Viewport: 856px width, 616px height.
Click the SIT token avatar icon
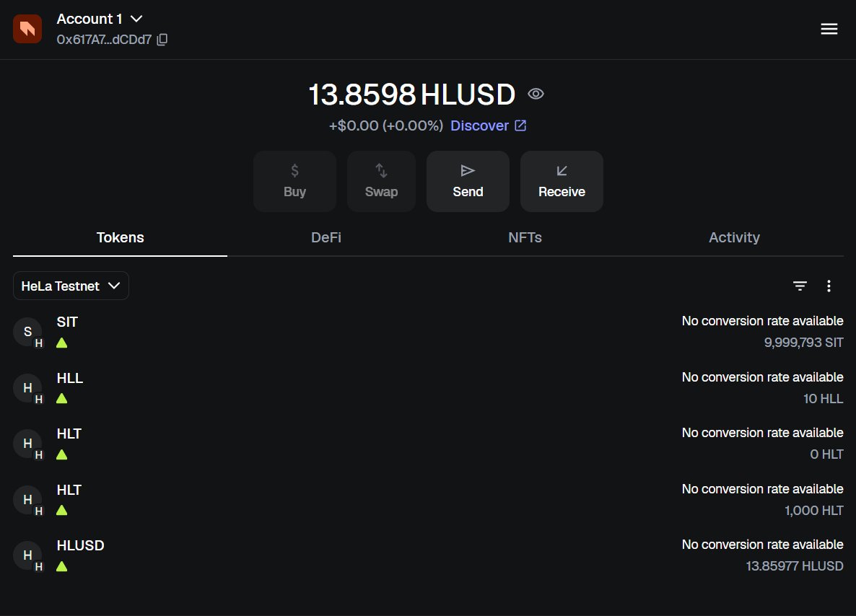click(x=27, y=332)
